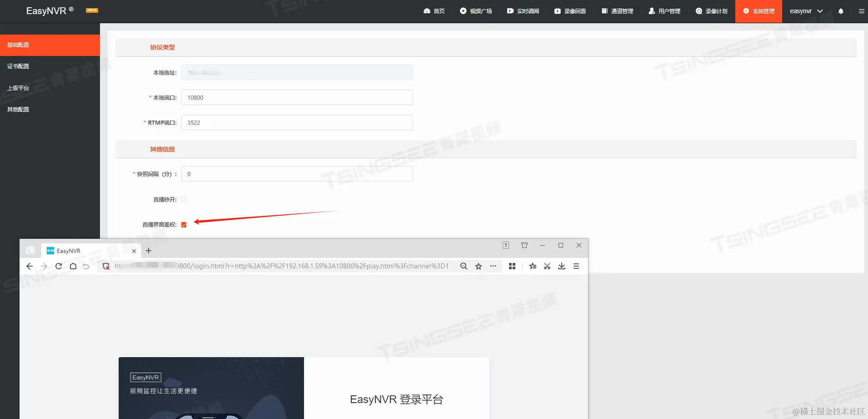Reload the page in the browser

pyautogui.click(x=59, y=266)
